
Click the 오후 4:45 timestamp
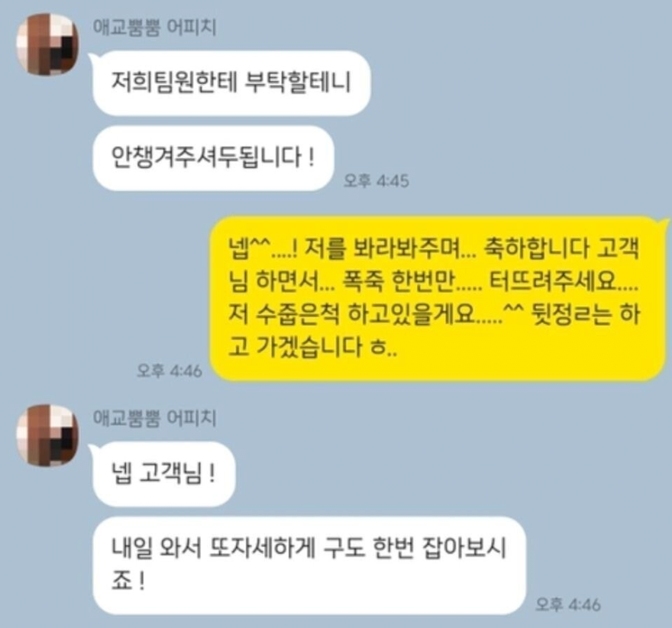[x=376, y=181]
